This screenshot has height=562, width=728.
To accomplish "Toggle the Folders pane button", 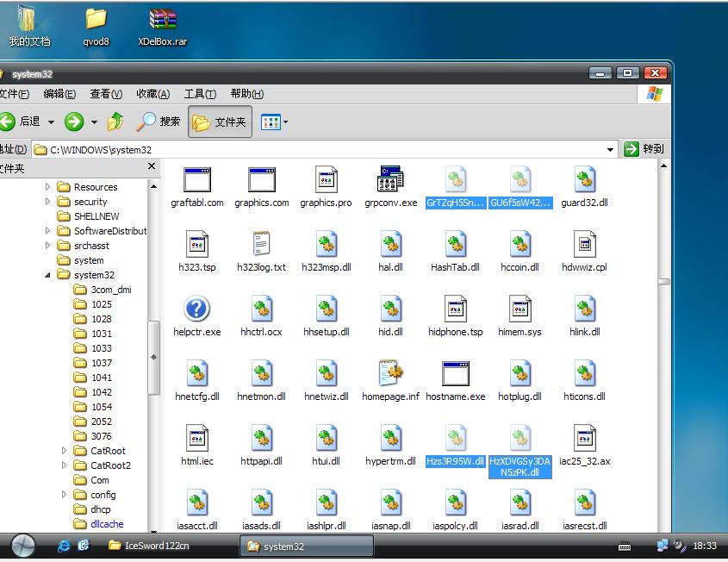I will [219, 122].
